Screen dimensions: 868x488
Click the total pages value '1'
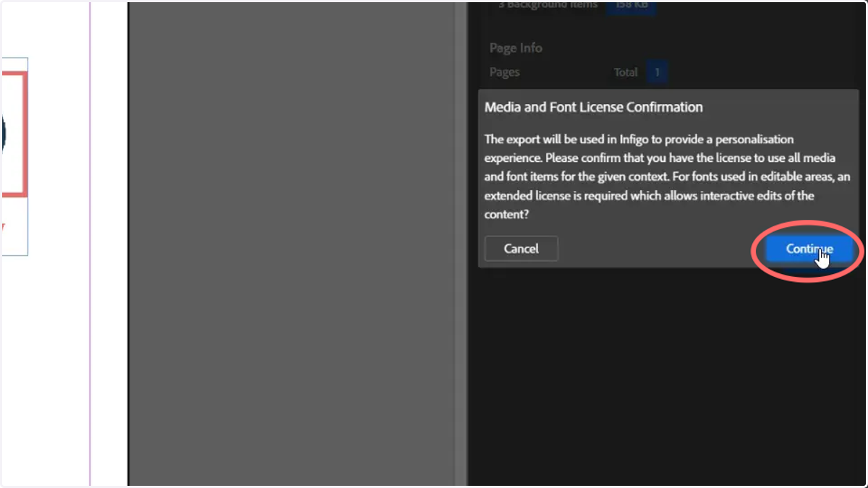657,72
